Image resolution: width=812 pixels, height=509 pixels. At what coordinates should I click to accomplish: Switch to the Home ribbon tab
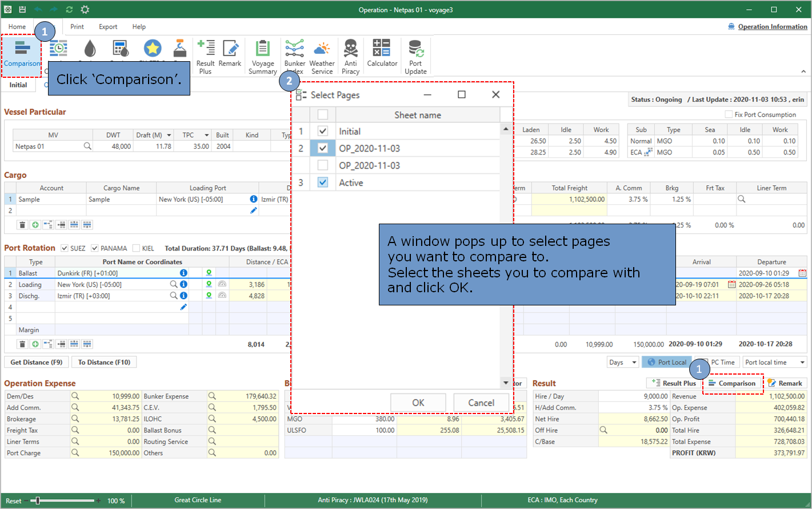click(x=17, y=27)
